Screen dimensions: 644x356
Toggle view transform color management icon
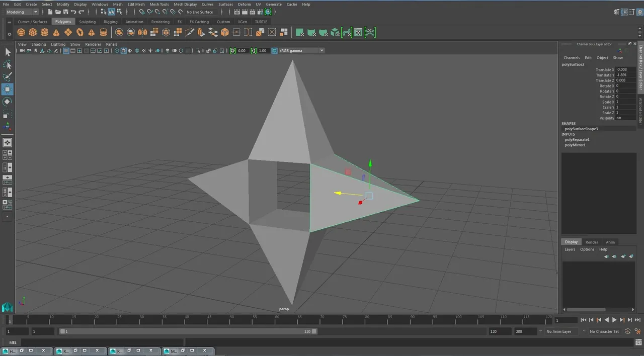click(x=274, y=51)
